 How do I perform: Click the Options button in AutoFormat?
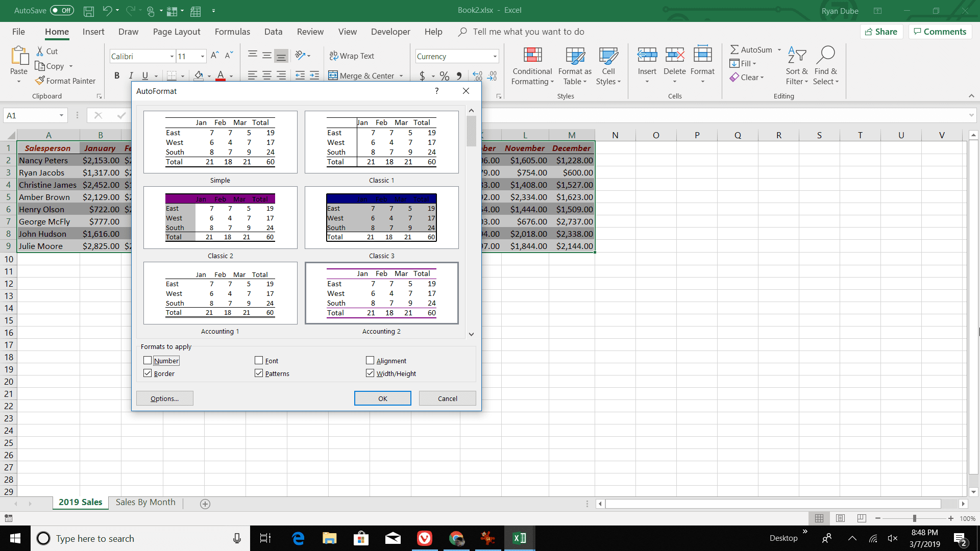click(165, 398)
